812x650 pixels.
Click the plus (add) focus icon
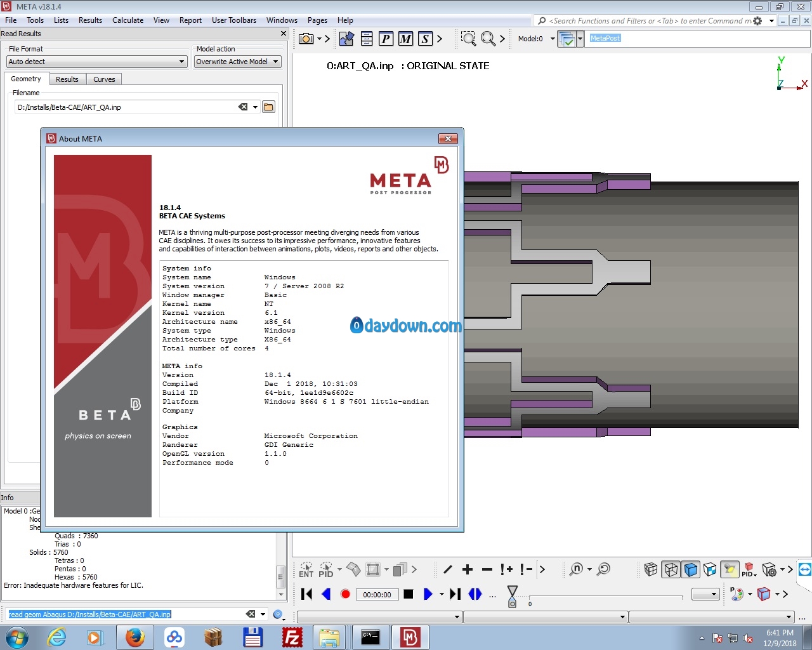[x=468, y=569]
